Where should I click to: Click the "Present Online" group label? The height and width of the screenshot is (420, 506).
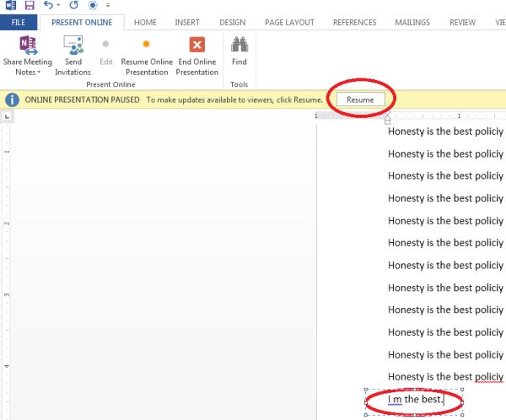110,84
